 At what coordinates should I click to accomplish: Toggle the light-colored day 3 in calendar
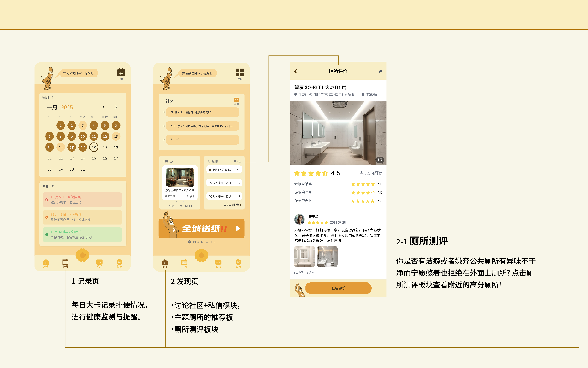[83, 125]
